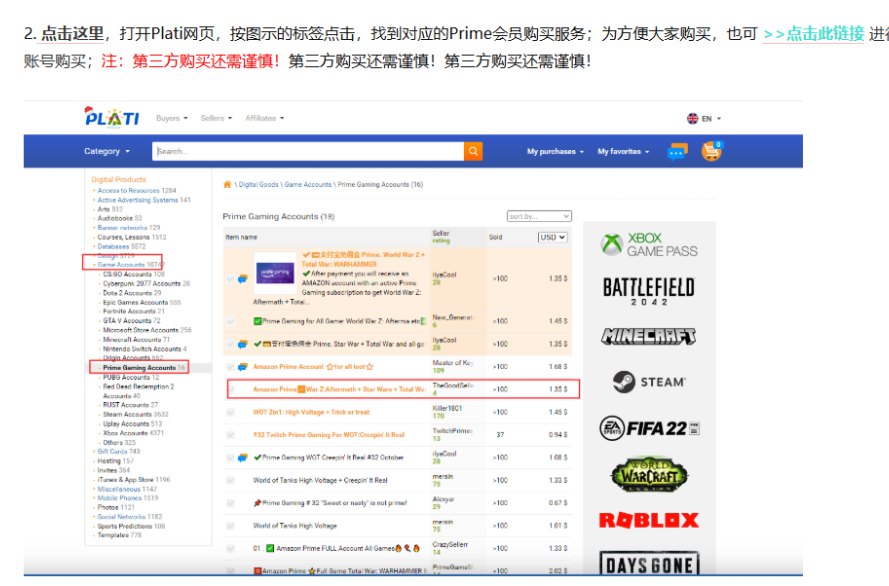
Task: Tick checkbox for World of Tanks High Voltage + Creepin' row
Action: tap(230, 480)
